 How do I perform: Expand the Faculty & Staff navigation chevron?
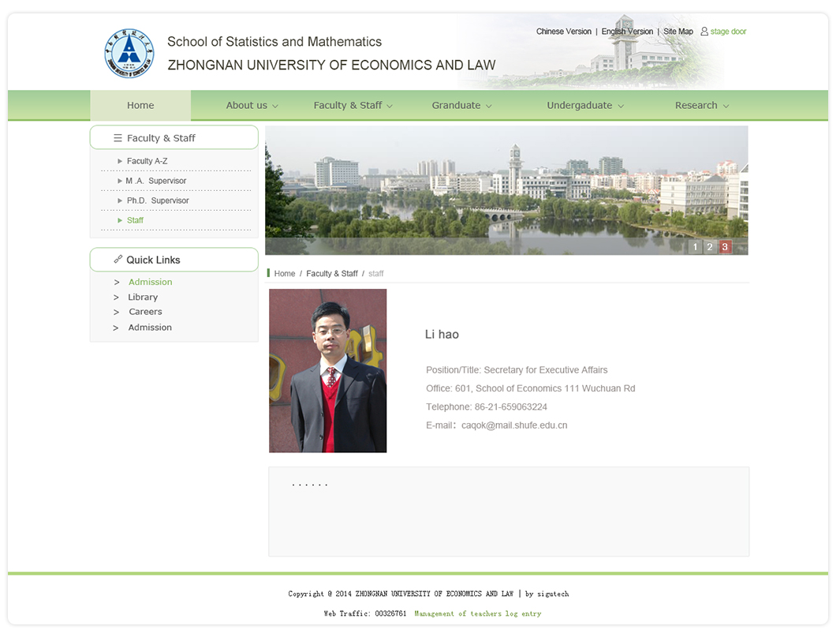tap(390, 106)
